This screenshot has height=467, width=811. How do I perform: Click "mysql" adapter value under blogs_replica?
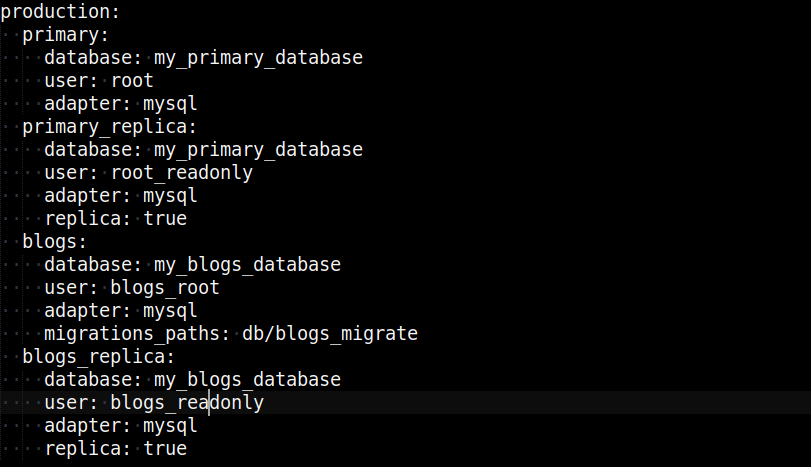(170, 426)
